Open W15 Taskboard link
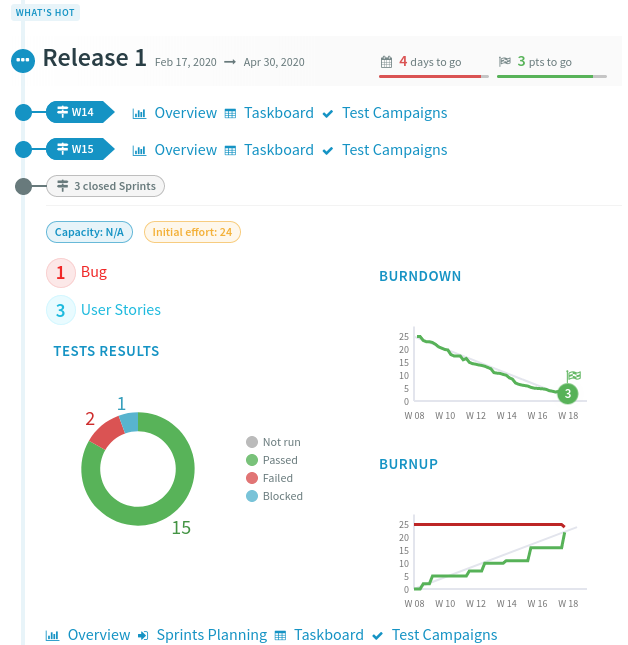 click(279, 150)
